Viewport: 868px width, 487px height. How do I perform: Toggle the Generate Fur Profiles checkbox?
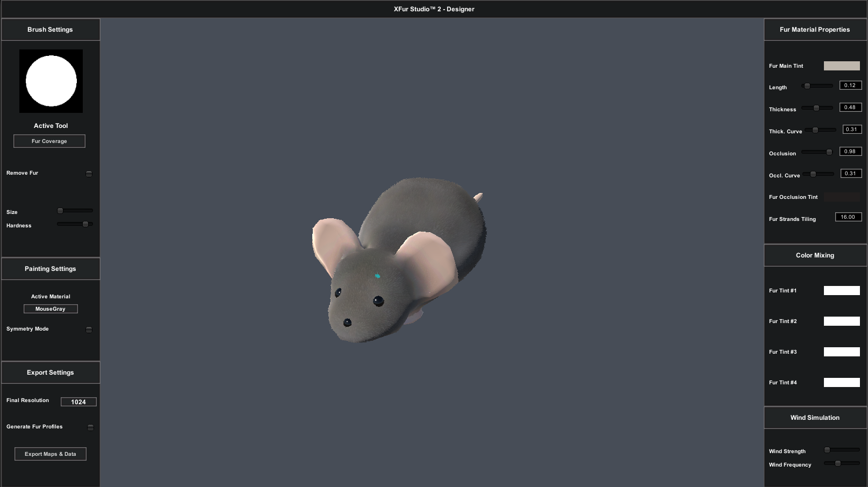coord(90,427)
